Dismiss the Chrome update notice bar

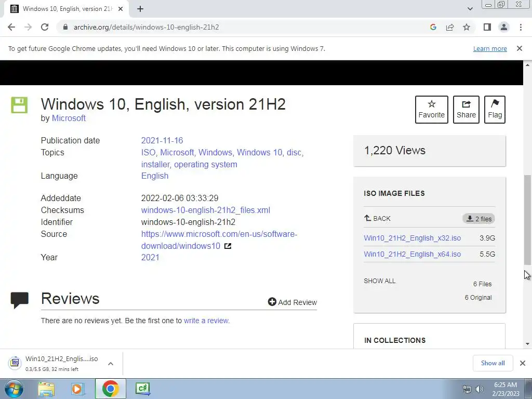click(520, 48)
